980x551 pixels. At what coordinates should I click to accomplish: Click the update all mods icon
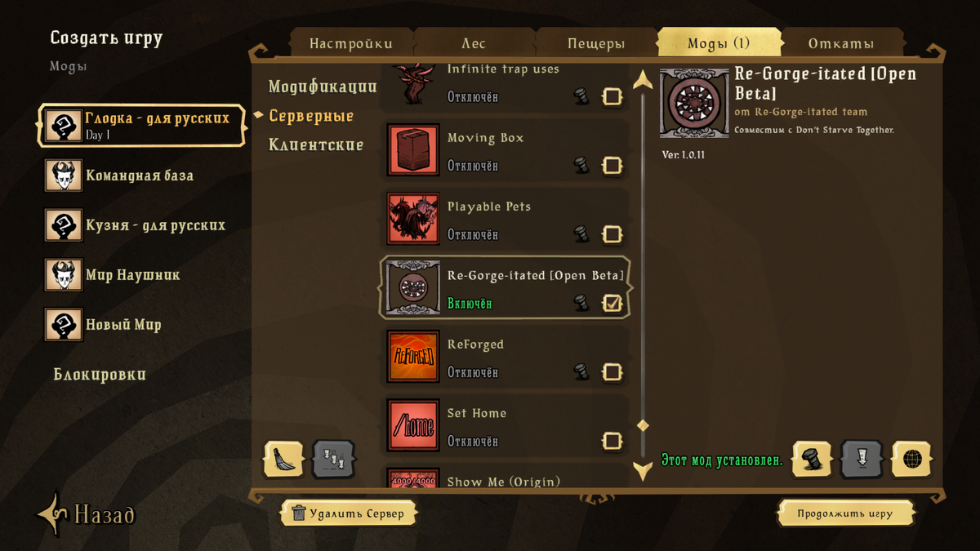[334, 460]
